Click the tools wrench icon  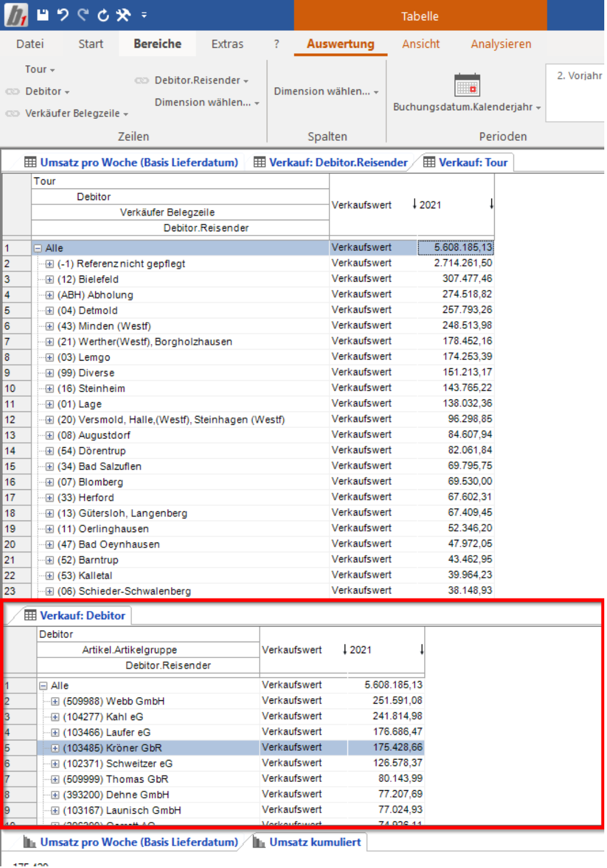pyautogui.click(x=123, y=15)
